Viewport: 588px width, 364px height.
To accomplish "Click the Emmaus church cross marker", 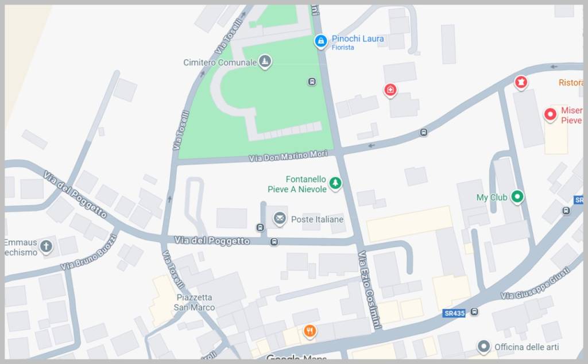I will pos(46,247).
